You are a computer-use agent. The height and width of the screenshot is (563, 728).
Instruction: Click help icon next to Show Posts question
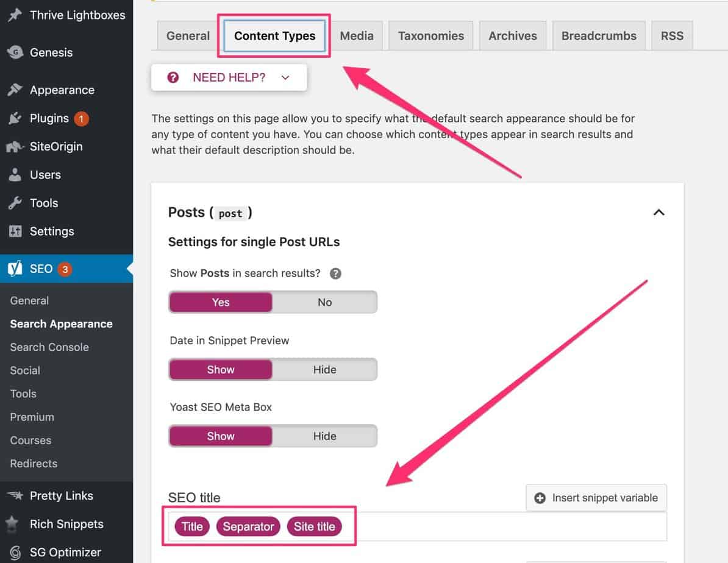(x=335, y=274)
